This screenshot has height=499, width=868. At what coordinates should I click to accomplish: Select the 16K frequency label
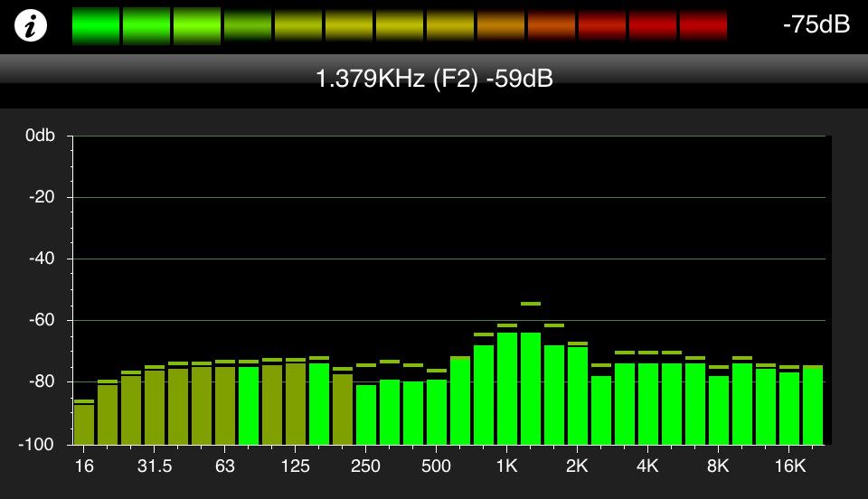pyautogui.click(x=790, y=466)
